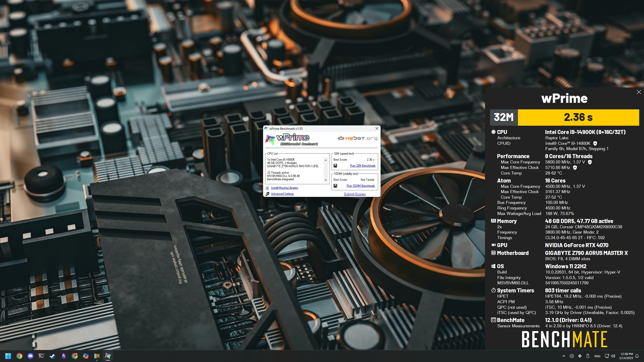Click the wPrime title bar app icon
644x362 pixels.
tap(266, 128)
